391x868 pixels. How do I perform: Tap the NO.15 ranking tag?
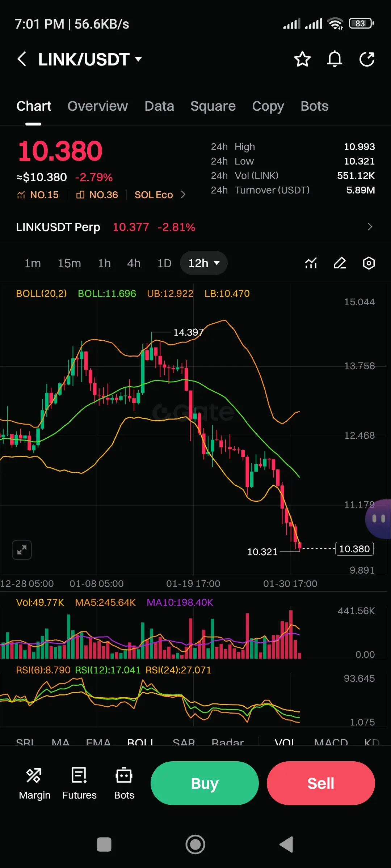coord(38,195)
